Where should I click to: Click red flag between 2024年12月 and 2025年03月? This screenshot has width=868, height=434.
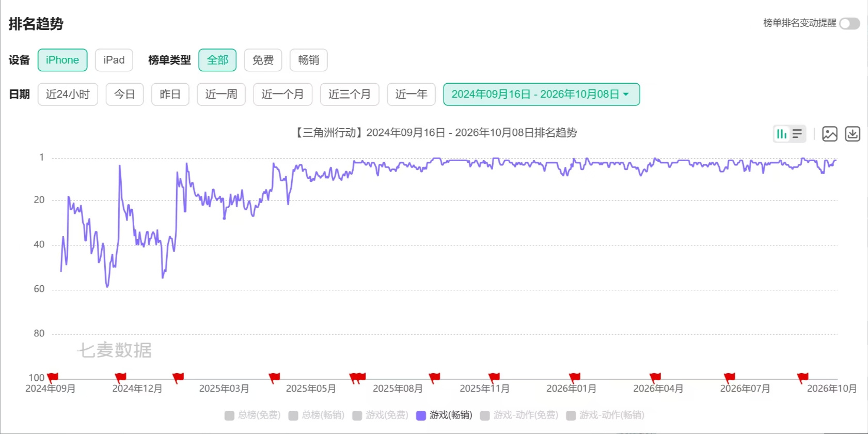[x=178, y=378]
